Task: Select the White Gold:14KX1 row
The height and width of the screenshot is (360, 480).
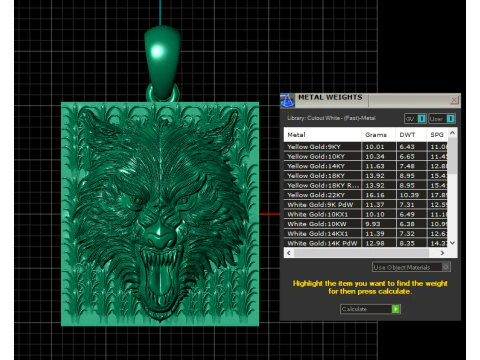Action: pyautogui.click(x=366, y=234)
